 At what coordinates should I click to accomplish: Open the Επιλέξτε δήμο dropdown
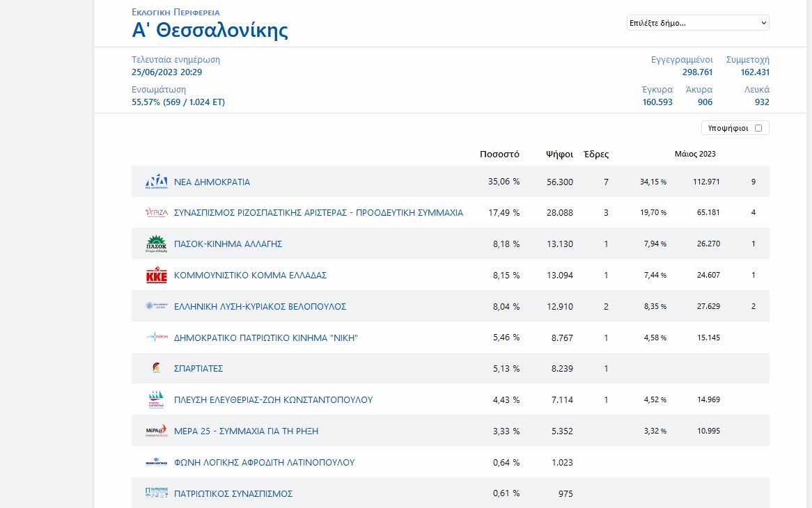tap(698, 23)
